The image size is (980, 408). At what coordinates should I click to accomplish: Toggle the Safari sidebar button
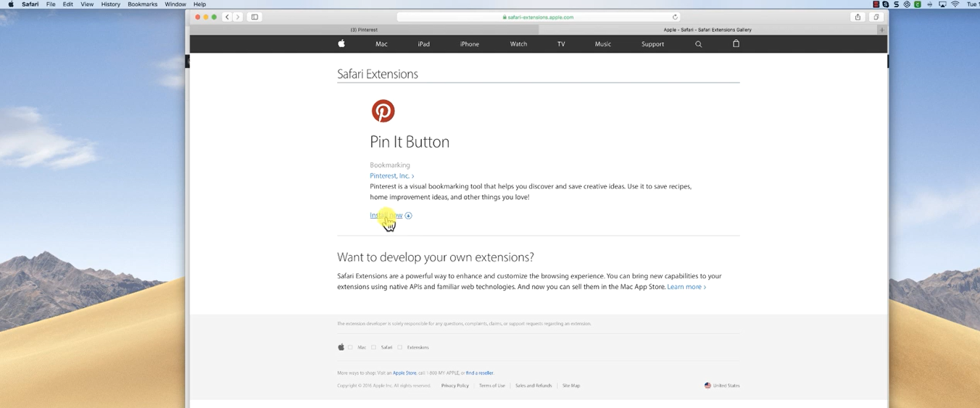254,17
